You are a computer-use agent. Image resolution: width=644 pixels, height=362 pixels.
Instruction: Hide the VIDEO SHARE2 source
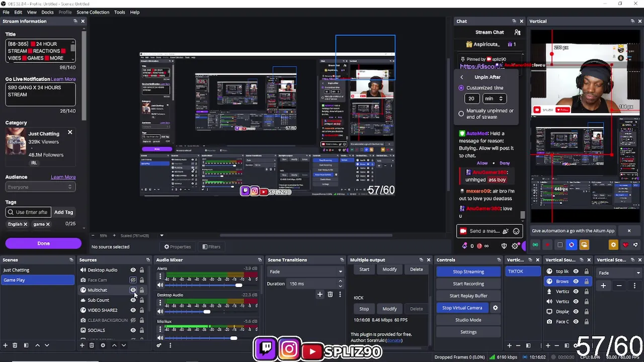tap(133, 310)
